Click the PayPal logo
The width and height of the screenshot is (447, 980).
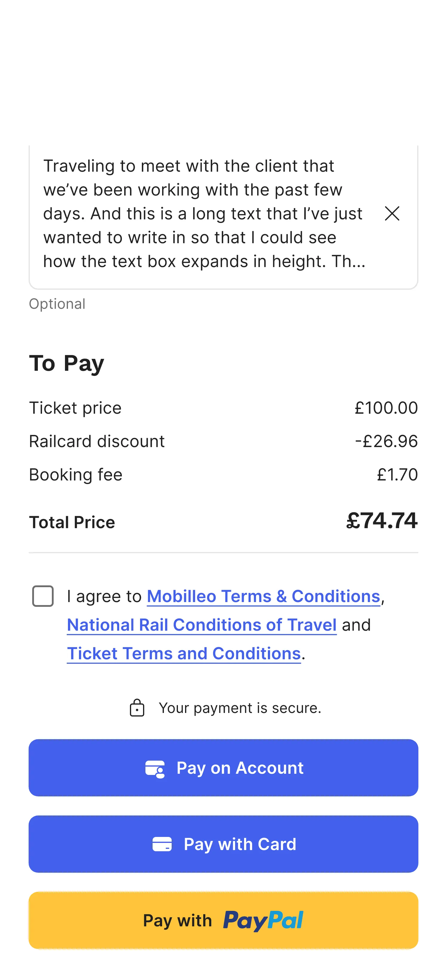263,921
